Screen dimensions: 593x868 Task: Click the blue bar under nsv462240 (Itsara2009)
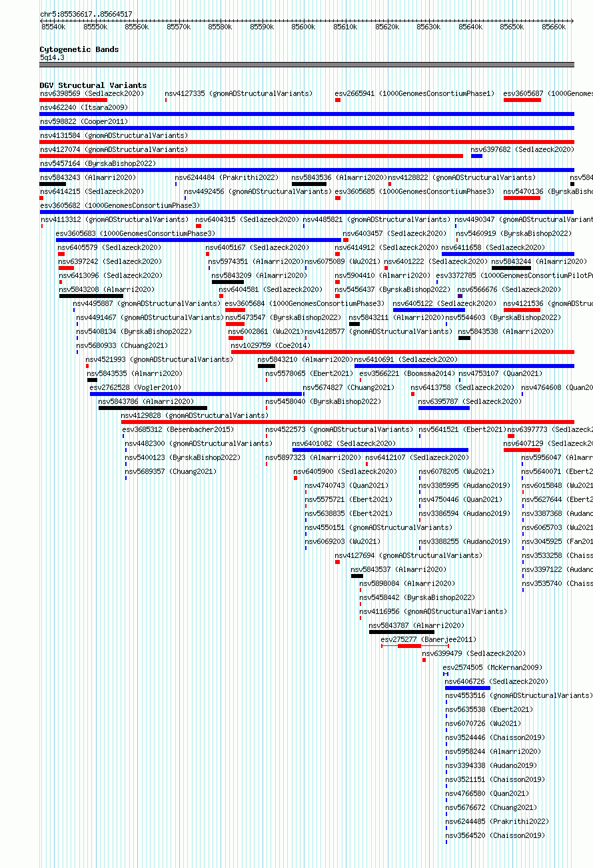click(x=306, y=114)
